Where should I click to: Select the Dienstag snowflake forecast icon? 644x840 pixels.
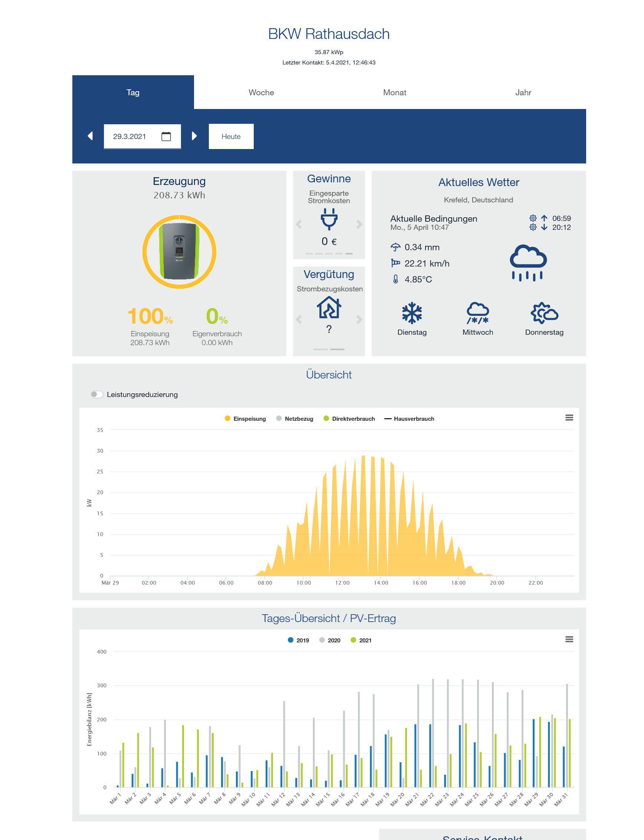tap(412, 313)
